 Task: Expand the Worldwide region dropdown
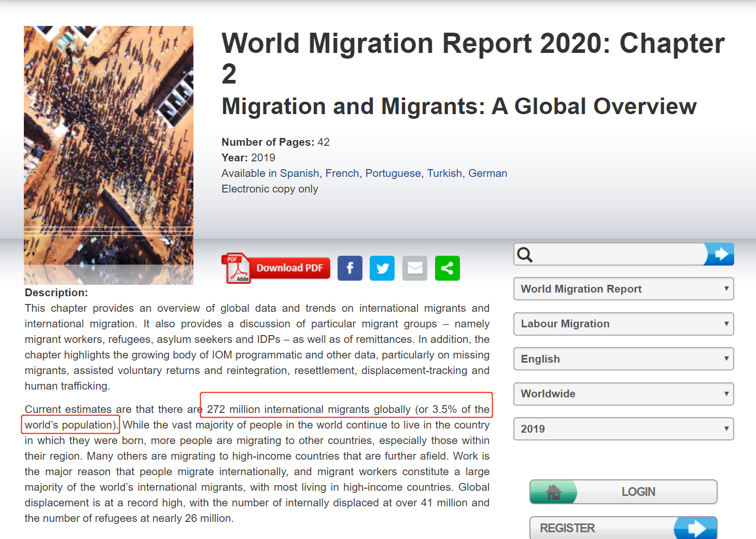(x=623, y=394)
